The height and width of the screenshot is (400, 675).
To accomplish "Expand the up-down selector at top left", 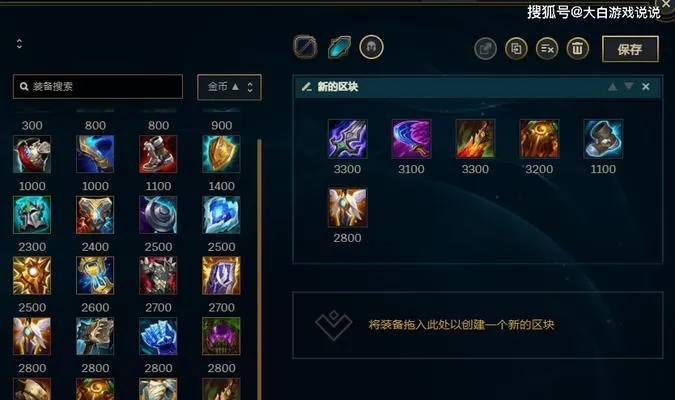I will pos(19,43).
